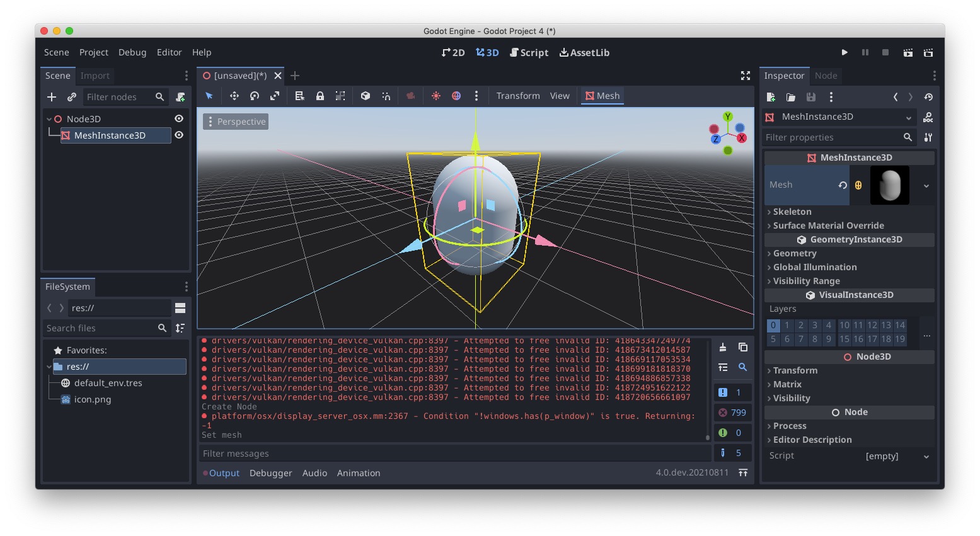Switch to the Debugger tab
This screenshot has height=536, width=980.
[270, 472]
